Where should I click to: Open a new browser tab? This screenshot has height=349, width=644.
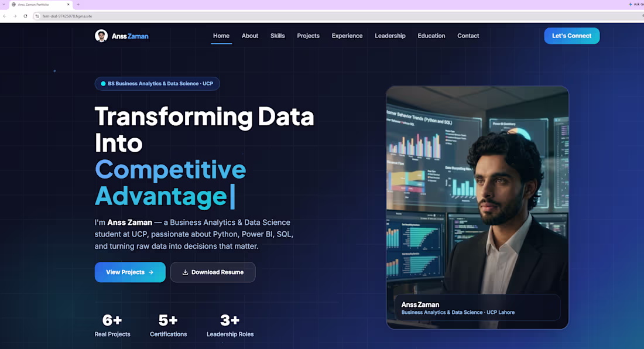click(x=78, y=5)
